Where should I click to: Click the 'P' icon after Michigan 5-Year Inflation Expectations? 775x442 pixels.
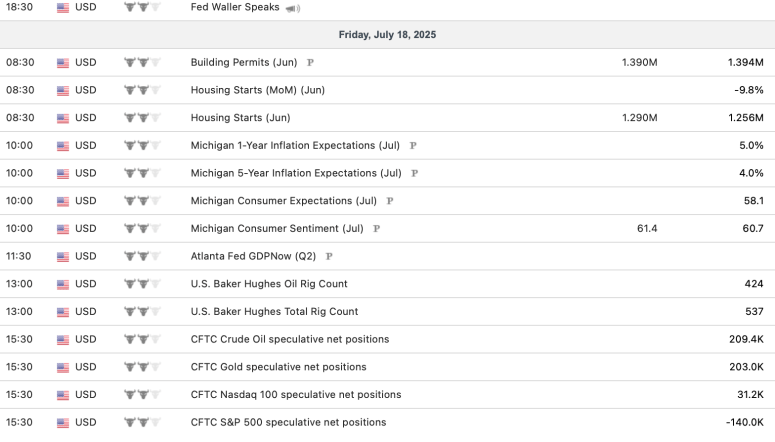414,173
